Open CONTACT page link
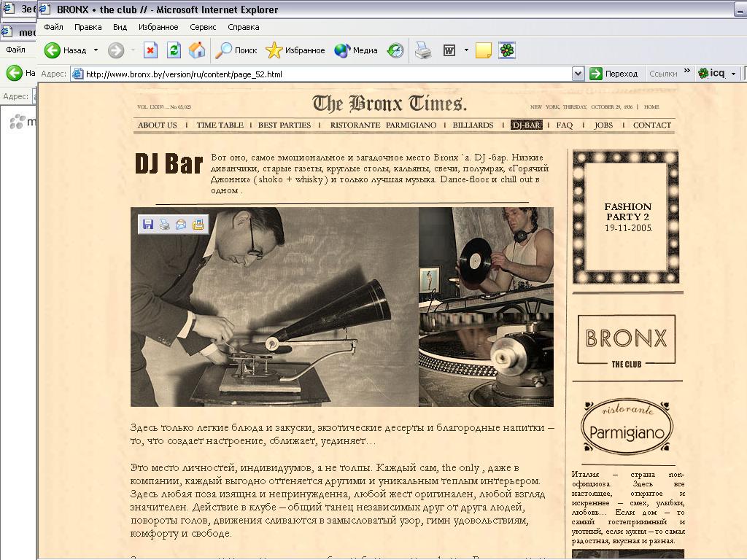This screenshot has height=560, width=747. (x=651, y=125)
